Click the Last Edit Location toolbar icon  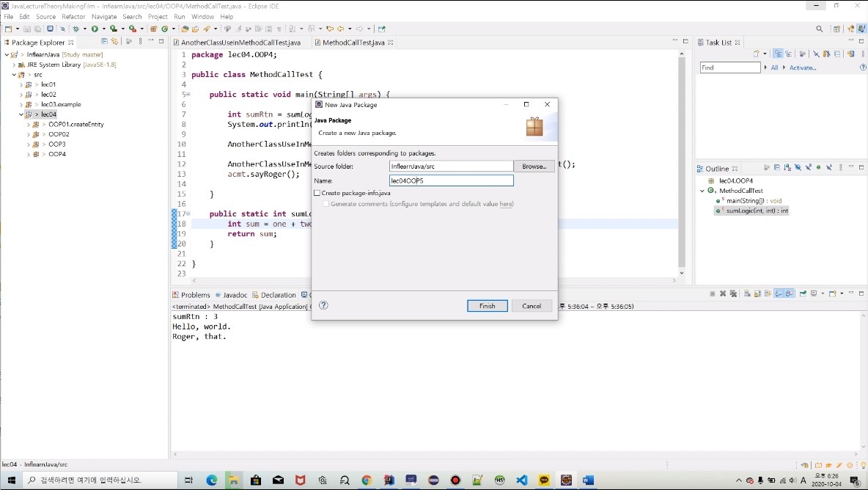click(330, 29)
